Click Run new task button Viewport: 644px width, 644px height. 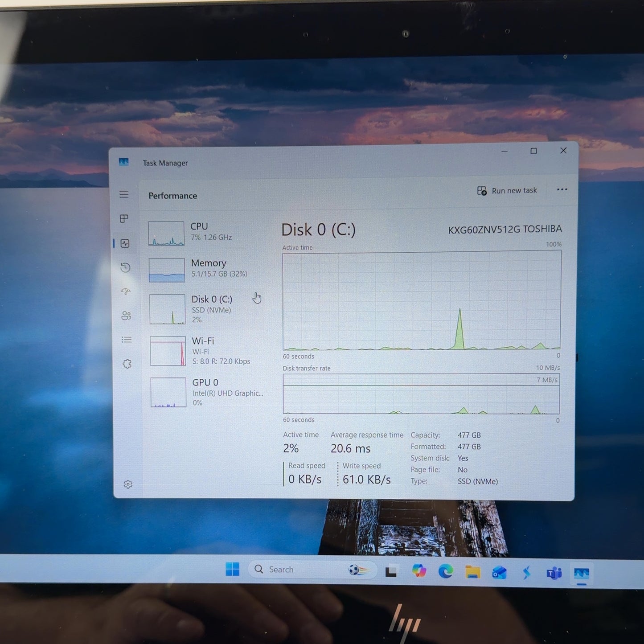[x=507, y=191]
